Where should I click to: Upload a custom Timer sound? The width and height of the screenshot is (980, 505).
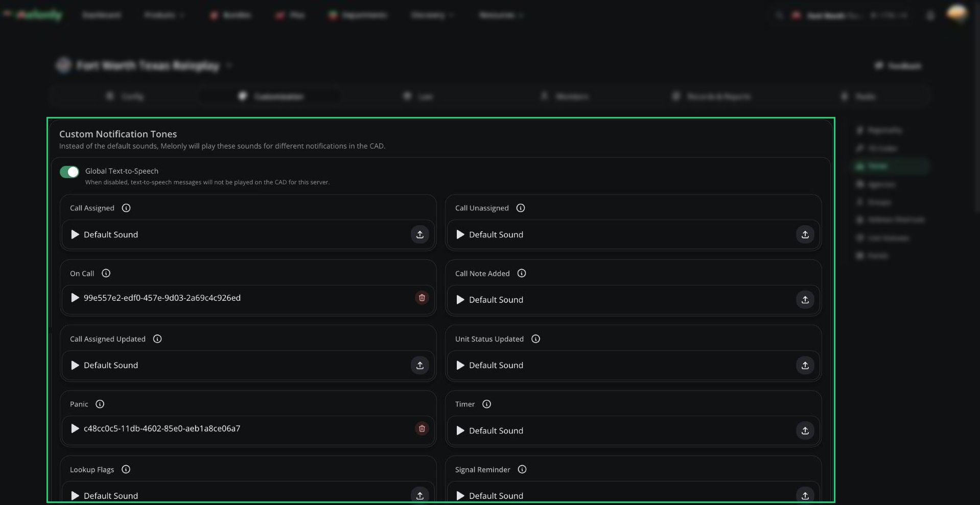[x=805, y=430]
